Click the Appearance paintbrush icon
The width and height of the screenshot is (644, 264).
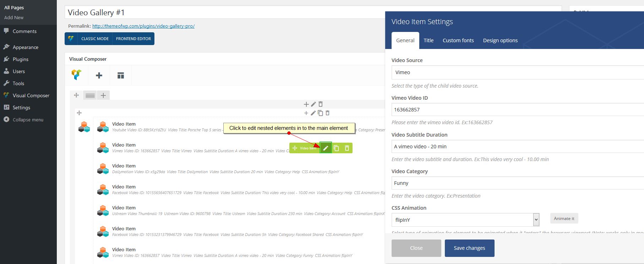[x=6, y=47]
